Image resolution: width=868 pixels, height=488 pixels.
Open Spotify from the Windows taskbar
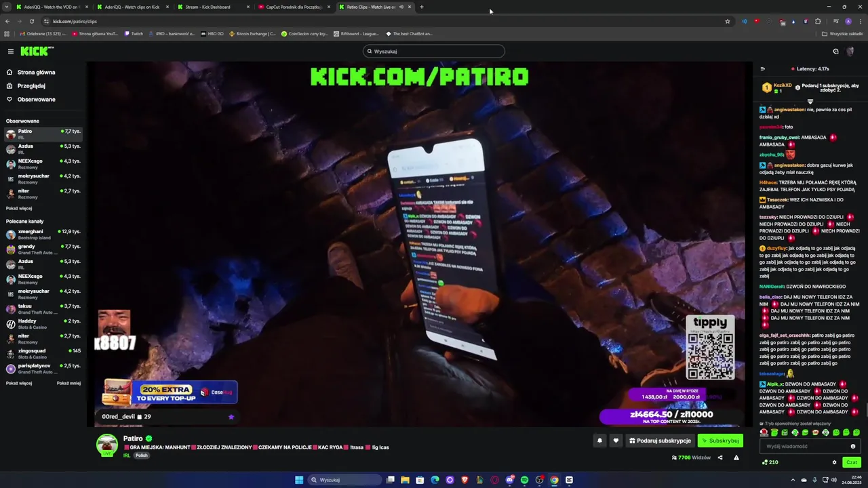524,480
